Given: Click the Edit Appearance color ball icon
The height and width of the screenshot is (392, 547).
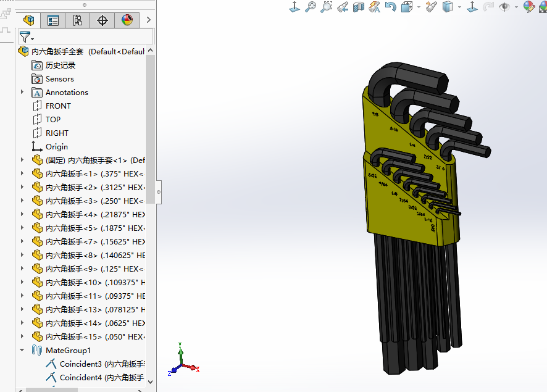Looking at the screenshot, I should point(529,7).
